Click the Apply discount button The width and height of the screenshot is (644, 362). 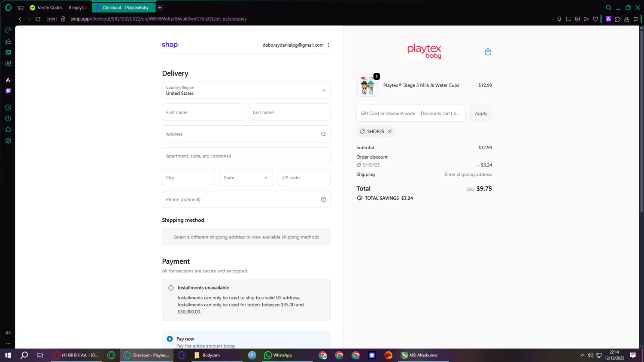coord(481,113)
